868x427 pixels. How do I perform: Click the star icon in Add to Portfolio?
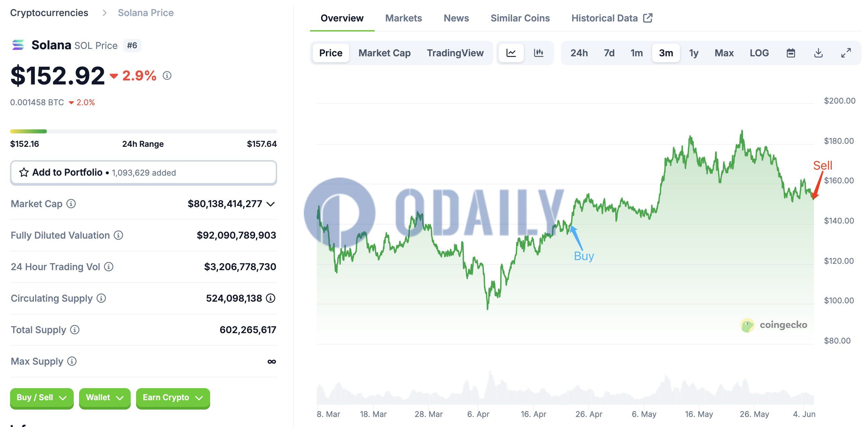pyautogui.click(x=23, y=173)
